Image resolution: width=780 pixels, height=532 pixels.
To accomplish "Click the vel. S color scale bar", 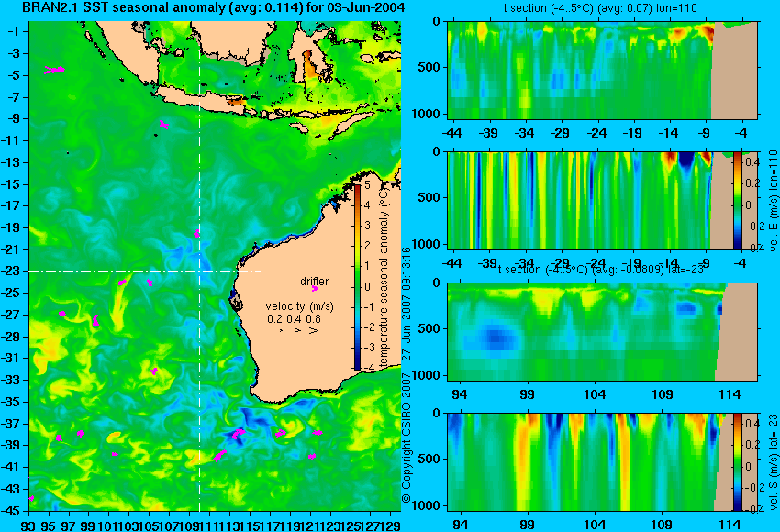I will (x=737, y=462).
